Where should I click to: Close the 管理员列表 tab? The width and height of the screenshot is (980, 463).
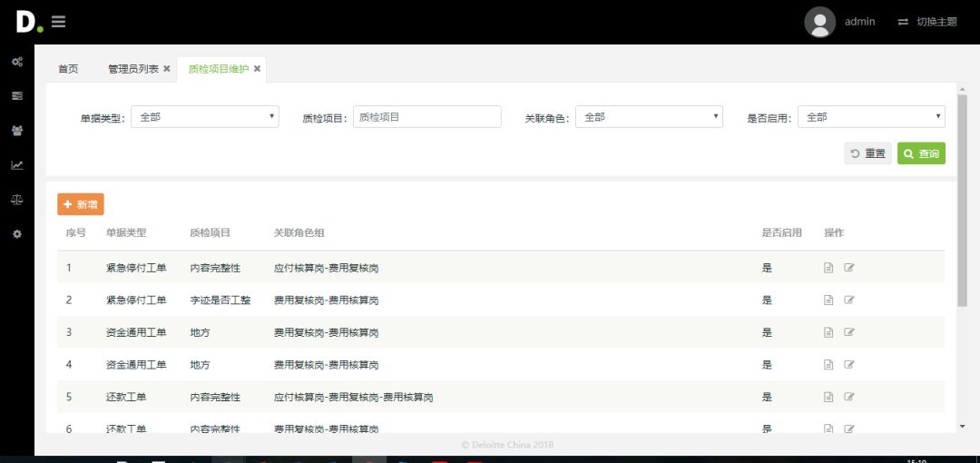pyautogui.click(x=166, y=69)
